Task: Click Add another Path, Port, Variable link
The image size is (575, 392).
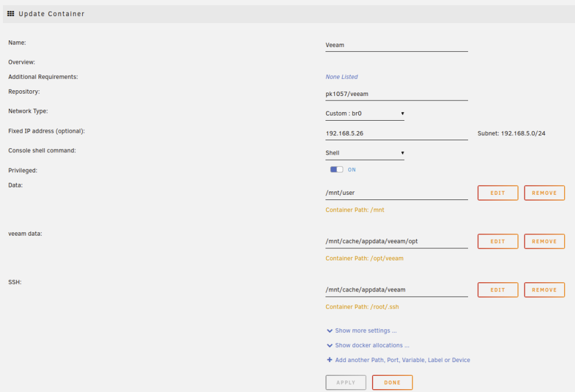Action: point(402,360)
